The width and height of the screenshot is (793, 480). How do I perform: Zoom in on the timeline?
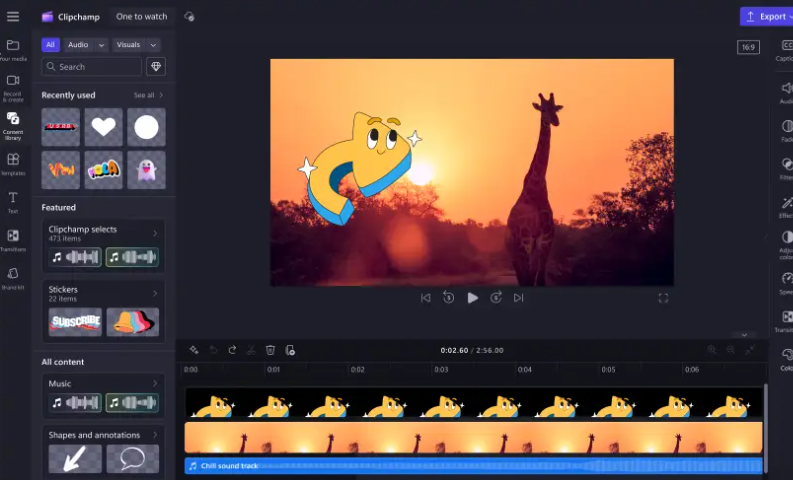click(712, 350)
